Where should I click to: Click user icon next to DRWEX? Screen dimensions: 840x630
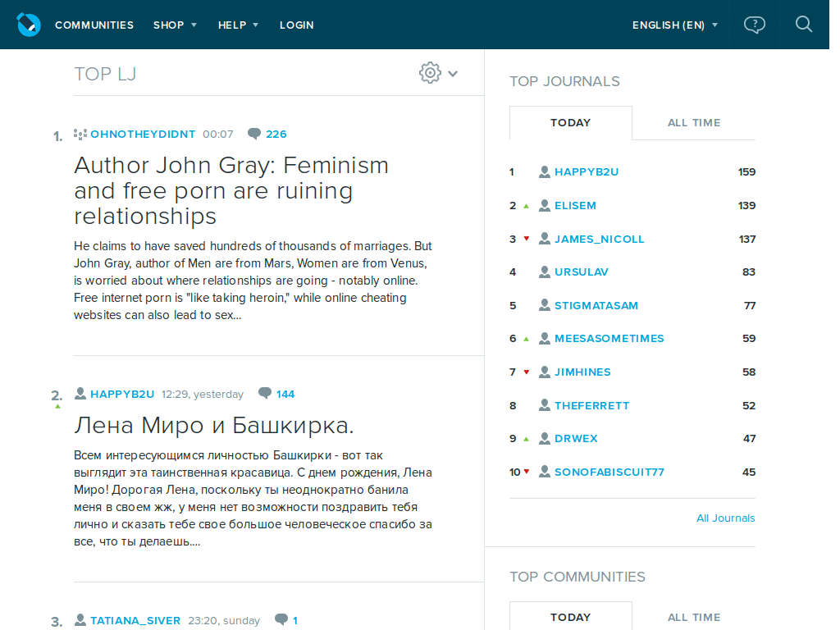(x=545, y=439)
